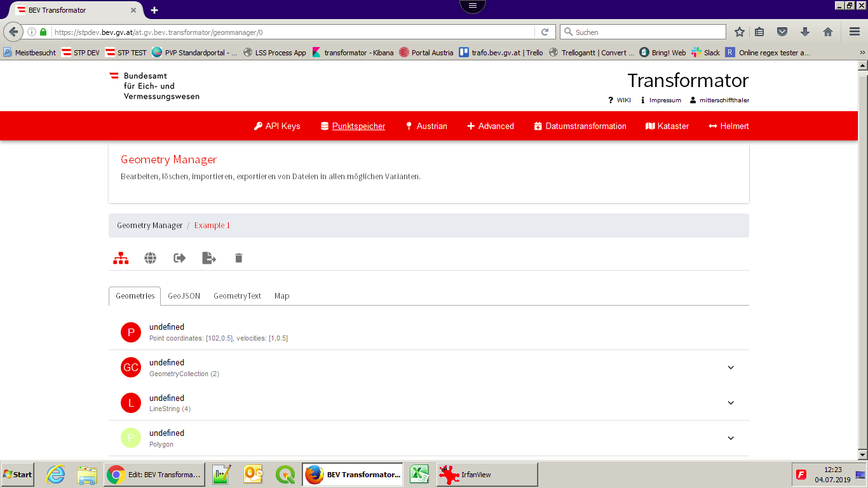Show more bookmarks toolbar overflow chevron
The width and height of the screenshot is (868, 488).
coord(862,53)
